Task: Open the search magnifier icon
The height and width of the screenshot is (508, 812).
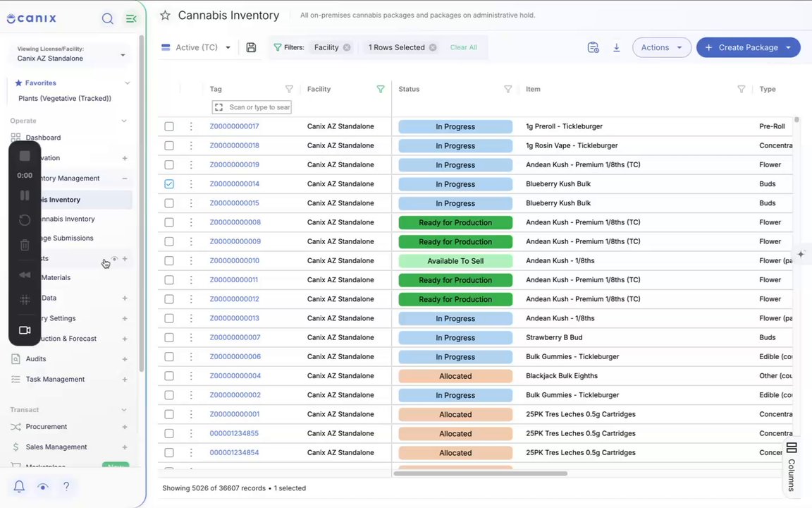Action: pyautogui.click(x=107, y=18)
